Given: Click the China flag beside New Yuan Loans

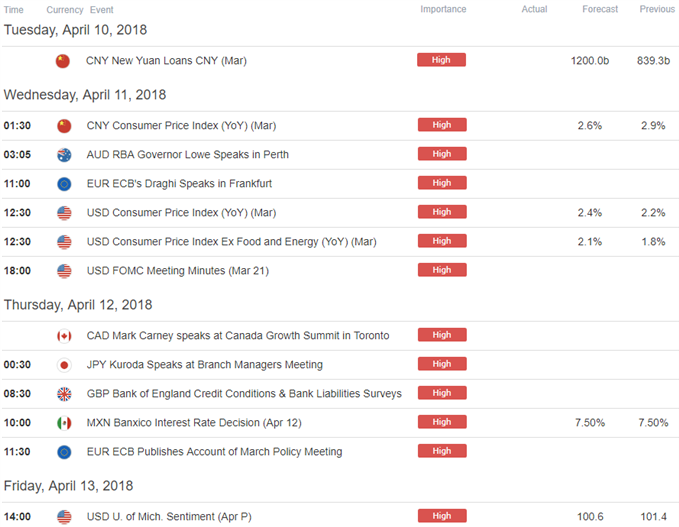Looking at the screenshot, I should point(63,61).
